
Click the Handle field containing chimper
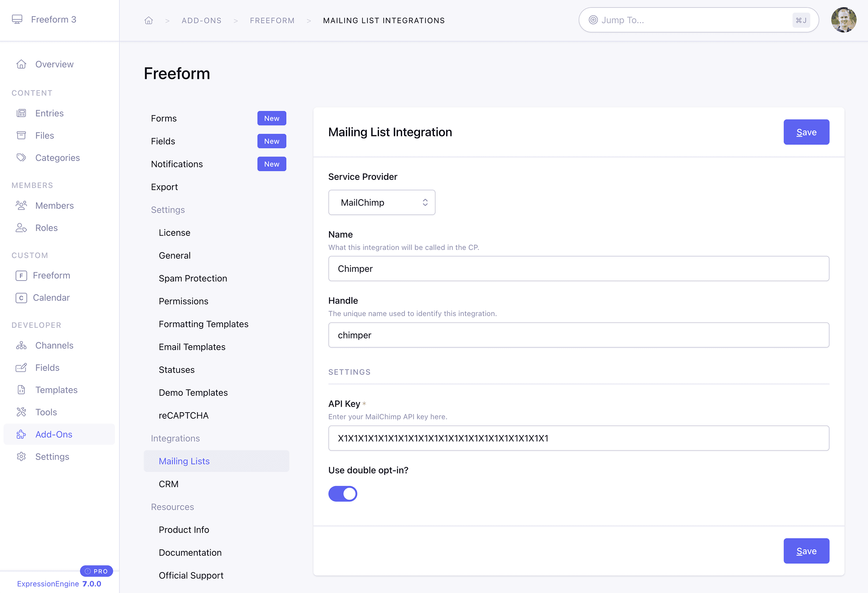click(x=578, y=335)
